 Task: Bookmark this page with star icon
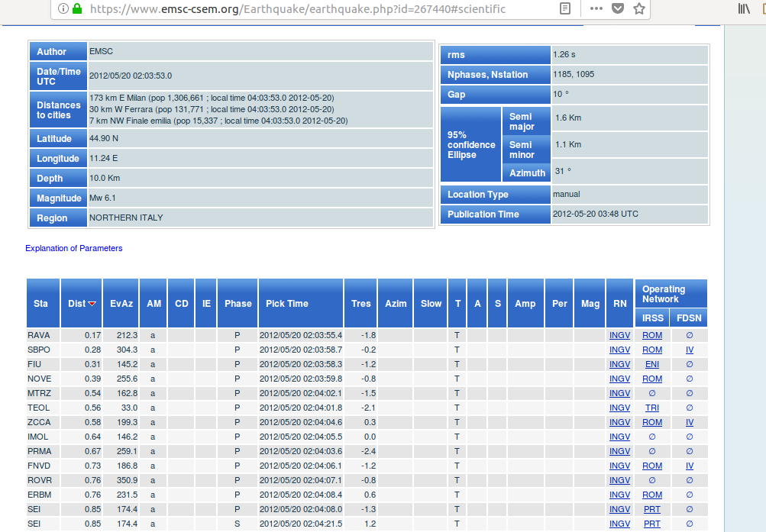[x=639, y=9]
